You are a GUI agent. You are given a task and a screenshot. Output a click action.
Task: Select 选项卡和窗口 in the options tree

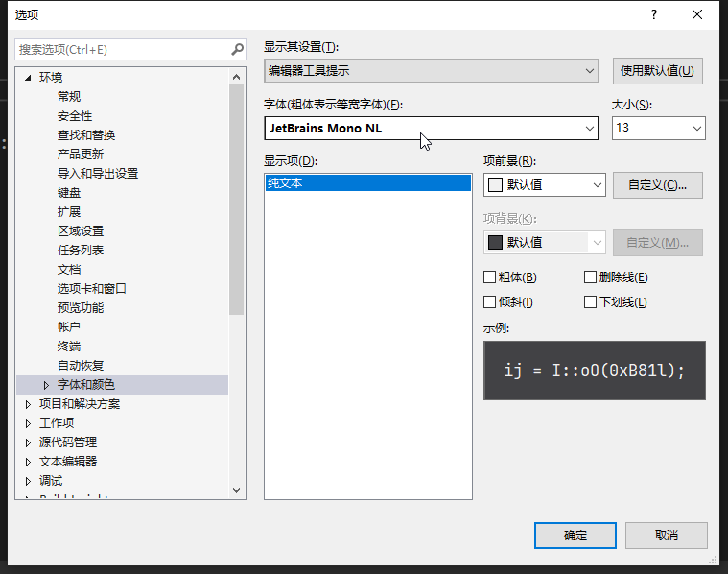pyautogui.click(x=92, y=289)
